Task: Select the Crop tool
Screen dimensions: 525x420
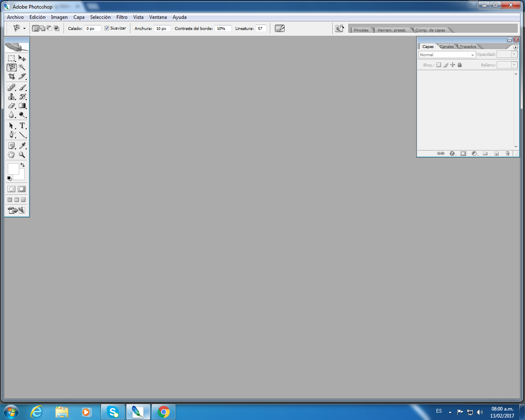Action: (11, 76)
